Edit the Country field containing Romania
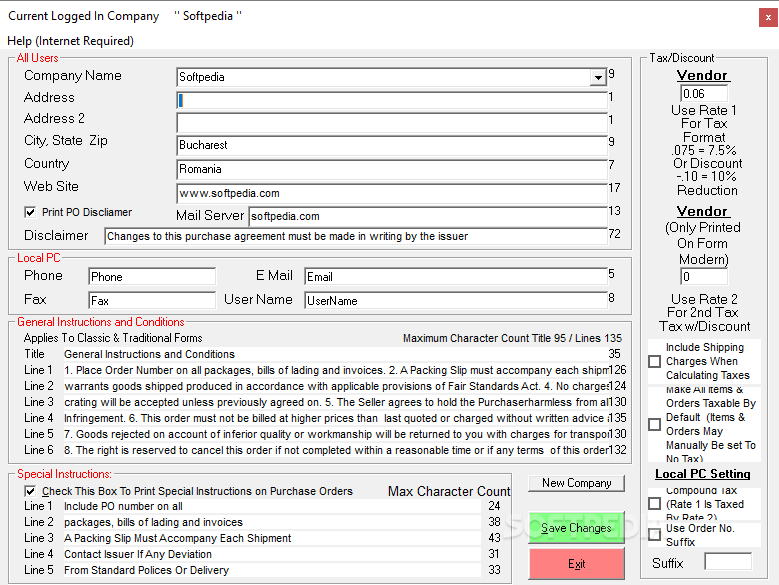The width and height of the screenshot is (779, 585). tap(392, 169)
